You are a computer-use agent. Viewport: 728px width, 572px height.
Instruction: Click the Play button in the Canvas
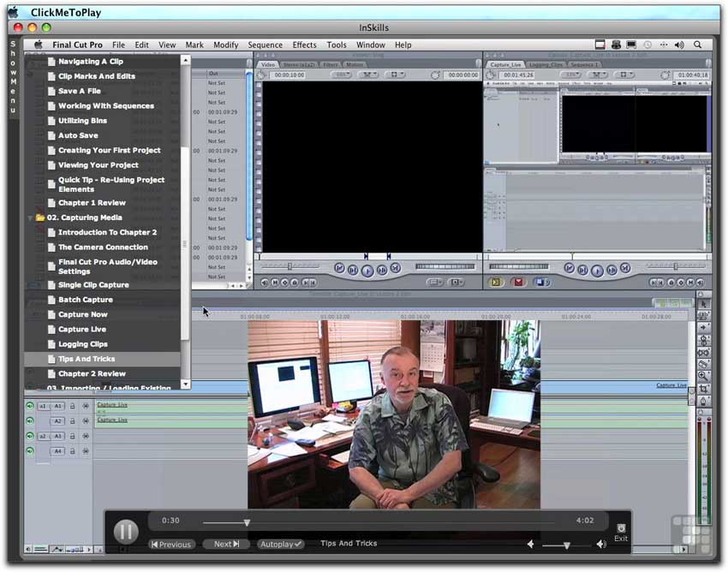[597, 271]
